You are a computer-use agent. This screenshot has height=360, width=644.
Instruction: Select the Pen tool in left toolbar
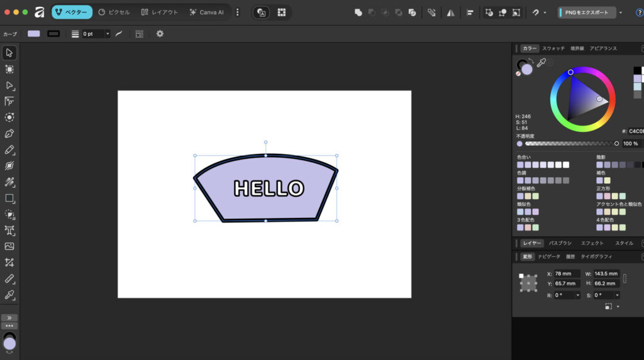pyautogui.click(x=9, y=133)
